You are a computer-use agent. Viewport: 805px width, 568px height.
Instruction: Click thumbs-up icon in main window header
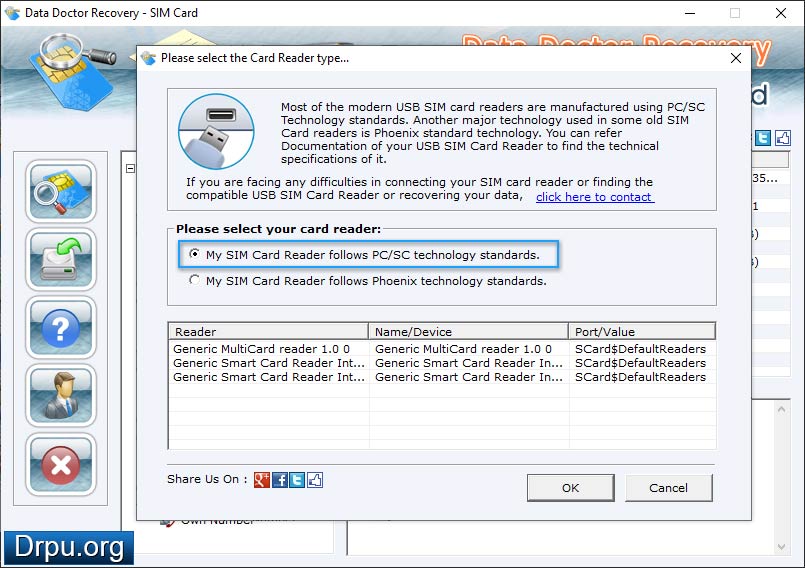coord(782,138)
